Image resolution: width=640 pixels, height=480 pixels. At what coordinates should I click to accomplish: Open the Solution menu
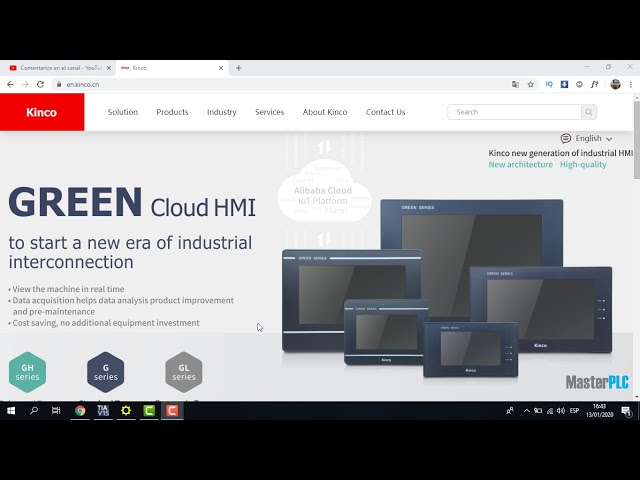pyautogui.click(x=123, y=112)
